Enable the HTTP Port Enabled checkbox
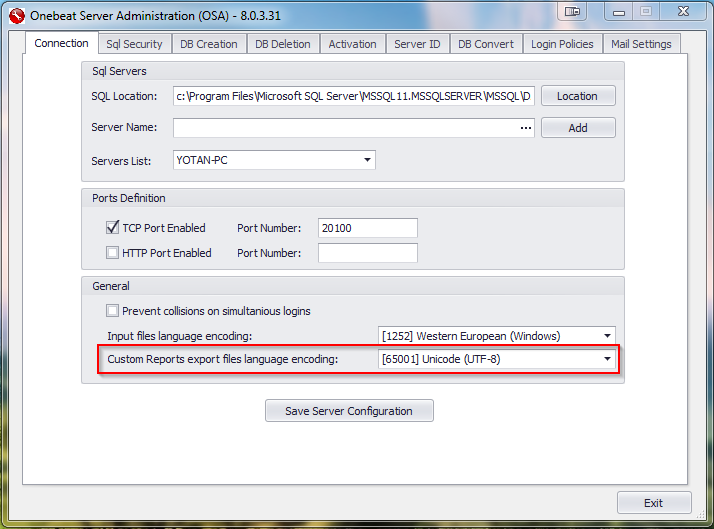The width and height of the screenshot is (714, 529). pos(112,252)
